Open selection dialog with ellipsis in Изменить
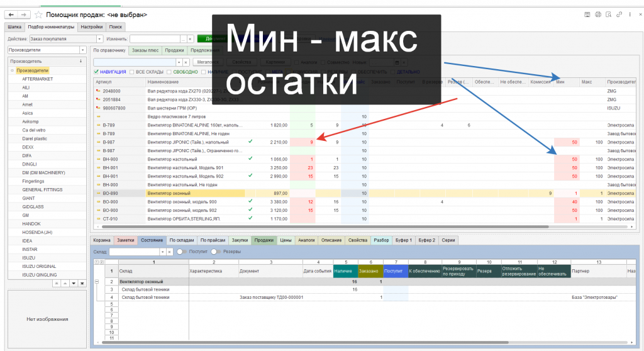Viewport: 644px width, 351px height. click(x=183, y=38)
